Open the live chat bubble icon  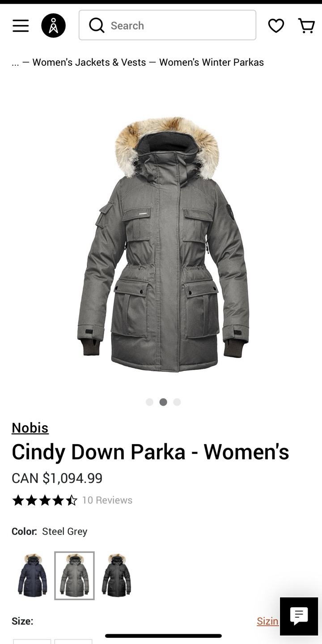click(x=299, y=616)
